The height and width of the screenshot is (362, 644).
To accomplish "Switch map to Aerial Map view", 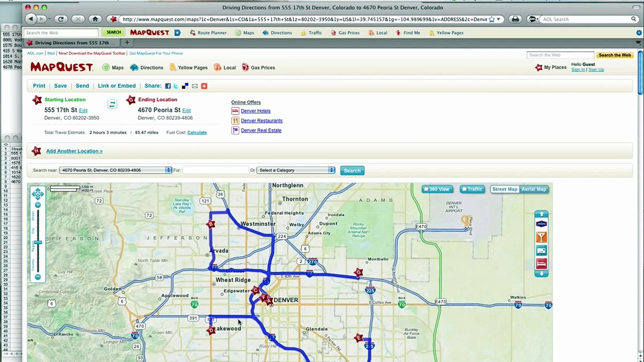I will [534, 189].
